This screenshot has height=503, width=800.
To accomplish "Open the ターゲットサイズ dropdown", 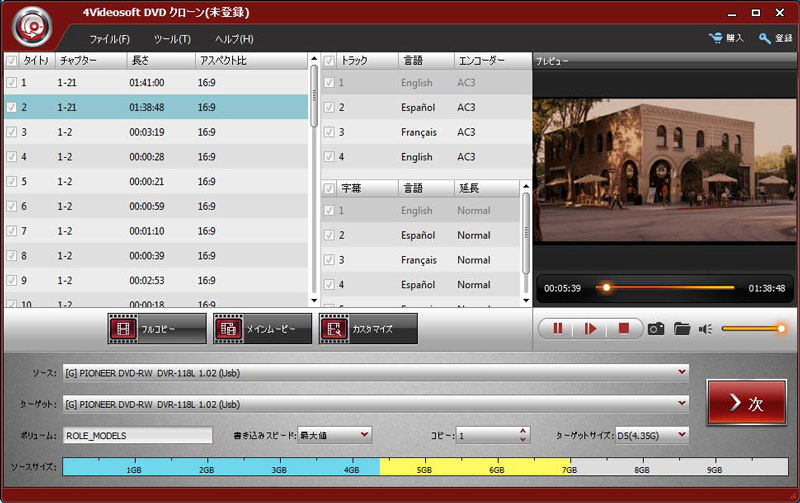I will tap(682, 435).
